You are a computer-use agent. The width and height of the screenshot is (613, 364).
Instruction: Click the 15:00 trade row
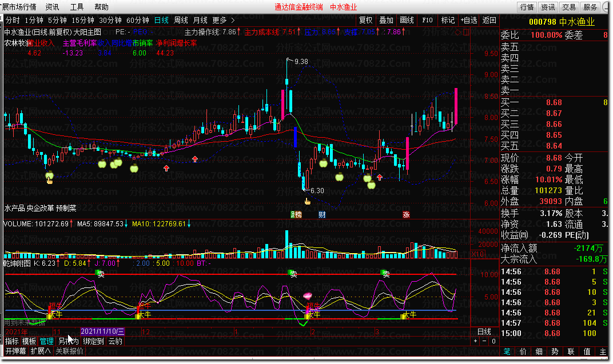pyautogui.click(x=554, y=333)
